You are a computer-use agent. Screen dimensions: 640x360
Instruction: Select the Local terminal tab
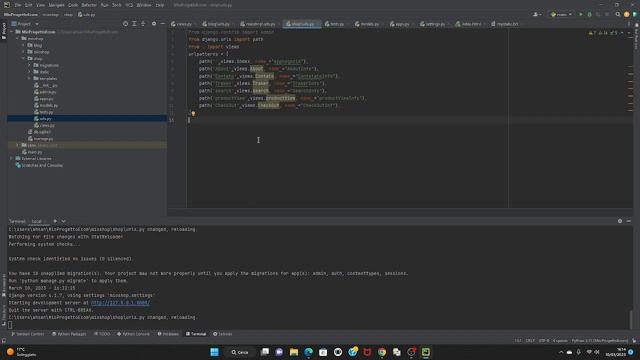37,221
